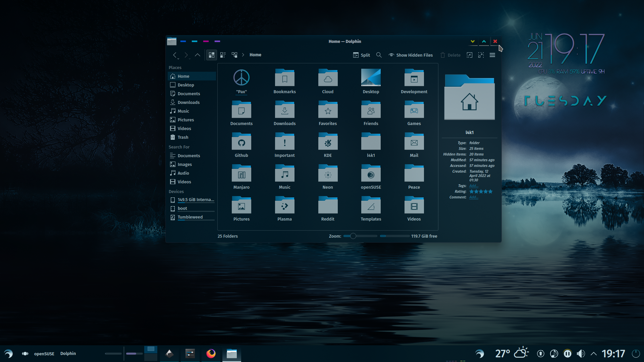Select the Bookmarks folder icon
Viewport: 644px width, 362px height.
tap(284, 78)
